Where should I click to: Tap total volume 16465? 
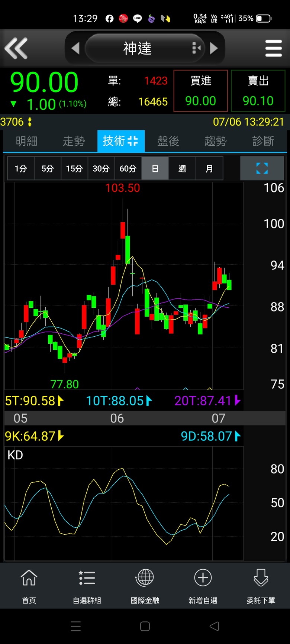(x=153, y=102)
